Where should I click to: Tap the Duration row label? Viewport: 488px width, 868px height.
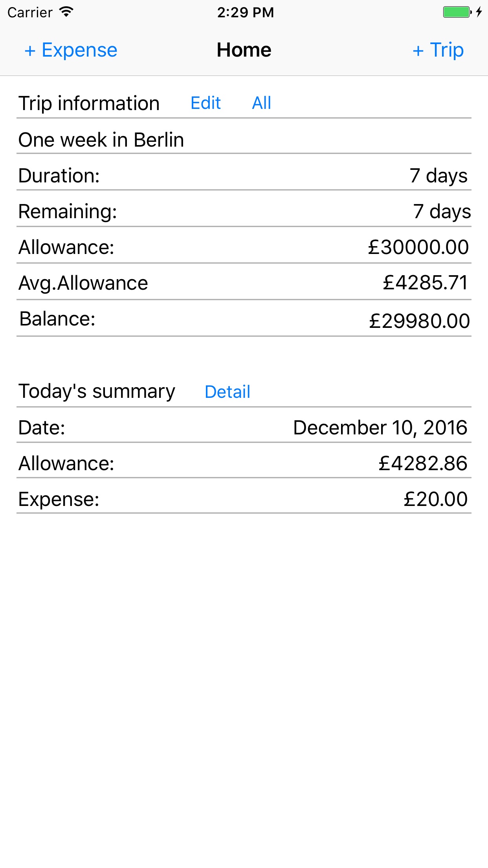[59, 175]
